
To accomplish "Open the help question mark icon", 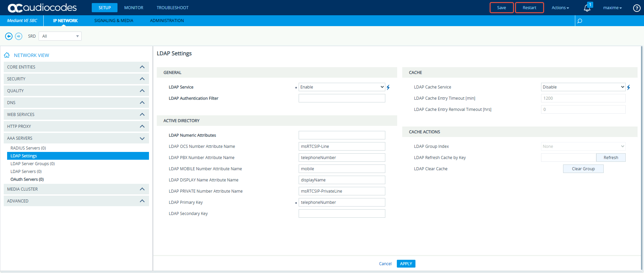I will pyautogui.click(x=637, y=8).
